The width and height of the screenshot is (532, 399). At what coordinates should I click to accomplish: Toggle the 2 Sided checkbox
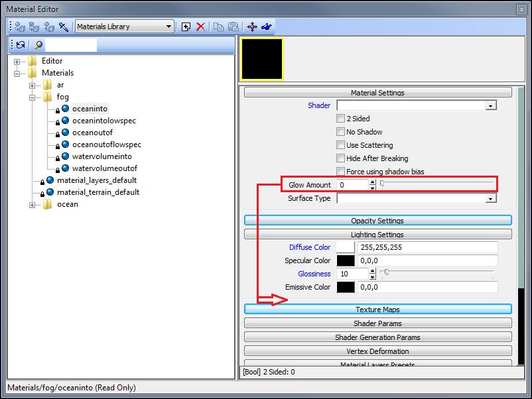340,119
